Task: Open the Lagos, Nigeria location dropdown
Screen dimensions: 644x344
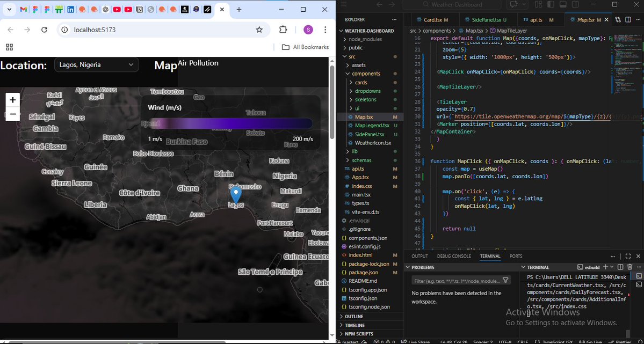Action: 97,64
